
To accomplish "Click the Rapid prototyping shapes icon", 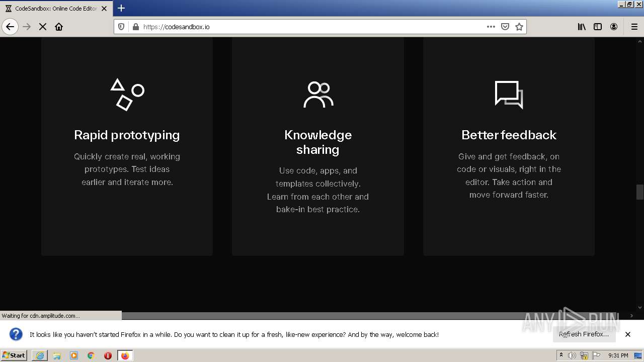I will [x=127, y=95].
